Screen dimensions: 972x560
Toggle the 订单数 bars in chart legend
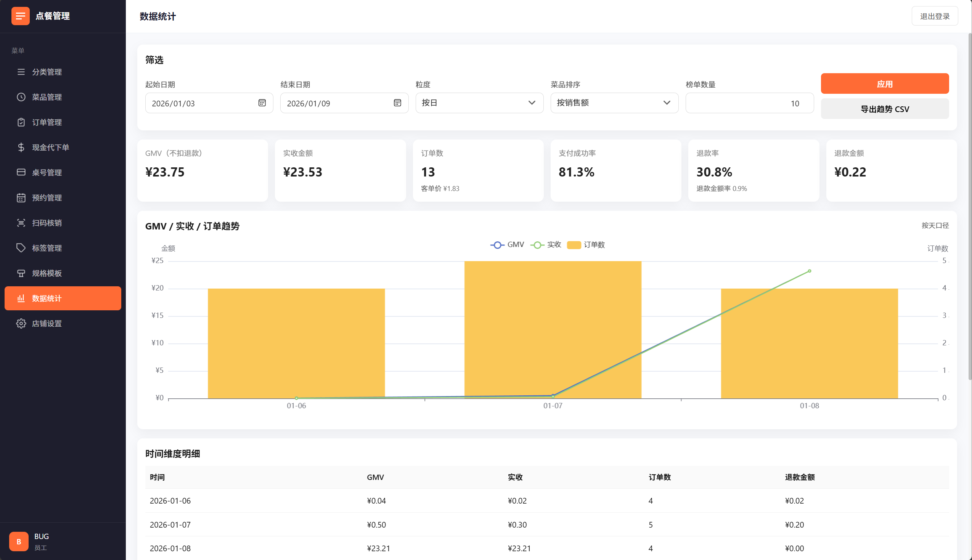(x=586, y=245)
